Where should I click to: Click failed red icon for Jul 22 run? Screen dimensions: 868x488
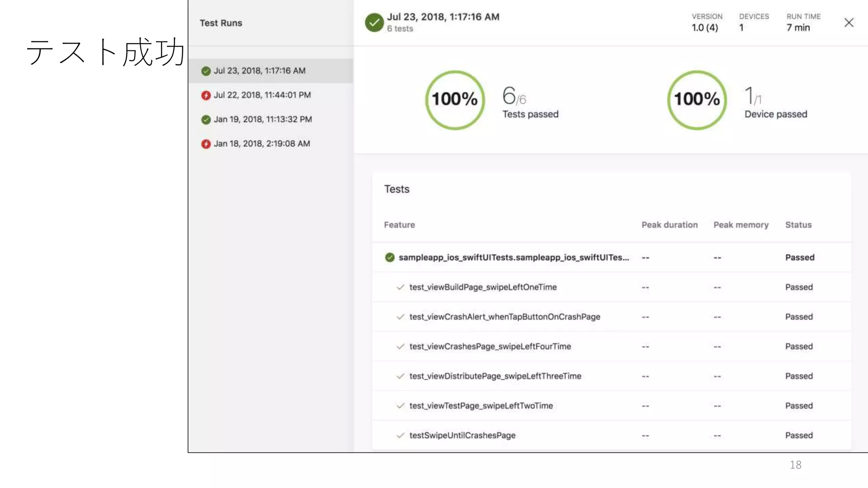pos(206,95)
